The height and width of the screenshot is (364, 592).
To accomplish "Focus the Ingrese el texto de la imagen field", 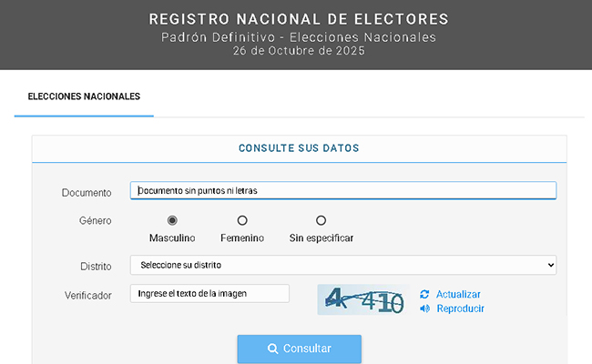I will pyautogui.click(x=209, y=293).
